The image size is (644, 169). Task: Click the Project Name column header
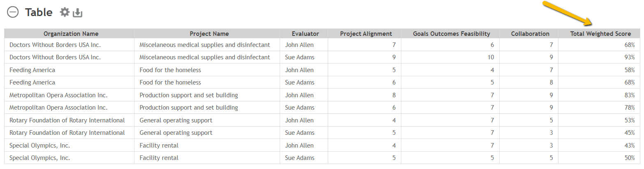point(209,34)
